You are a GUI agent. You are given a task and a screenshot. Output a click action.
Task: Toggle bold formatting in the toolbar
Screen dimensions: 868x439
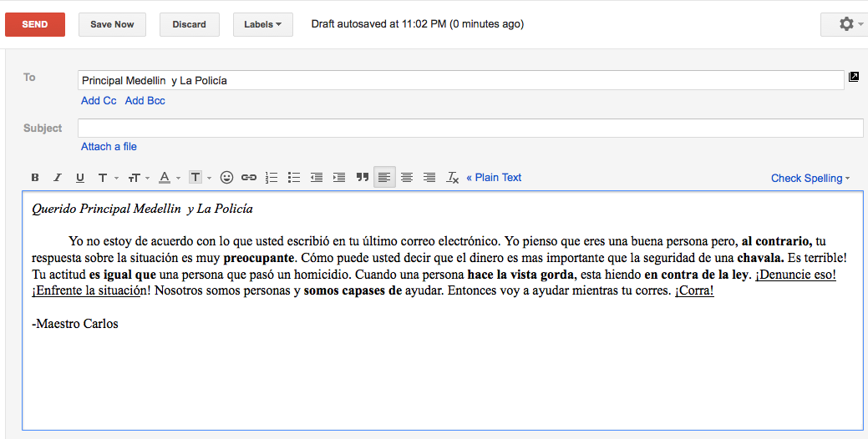click(x=35, y=178)
